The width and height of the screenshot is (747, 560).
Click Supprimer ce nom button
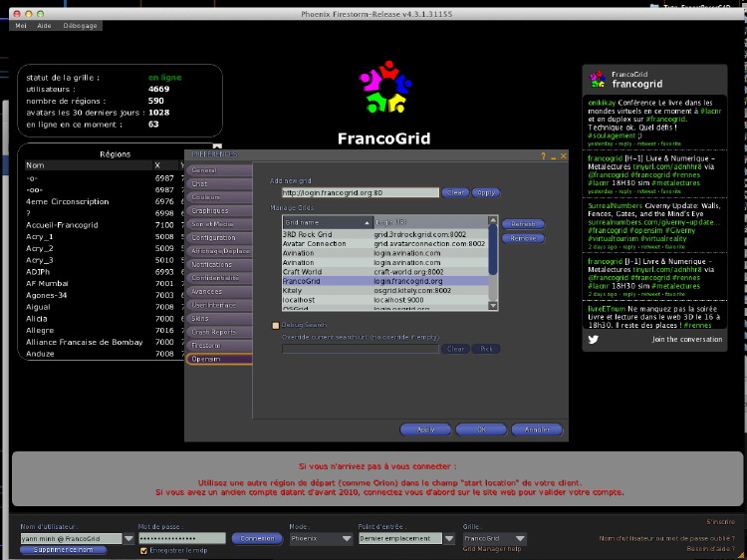[x=63, y=549]
